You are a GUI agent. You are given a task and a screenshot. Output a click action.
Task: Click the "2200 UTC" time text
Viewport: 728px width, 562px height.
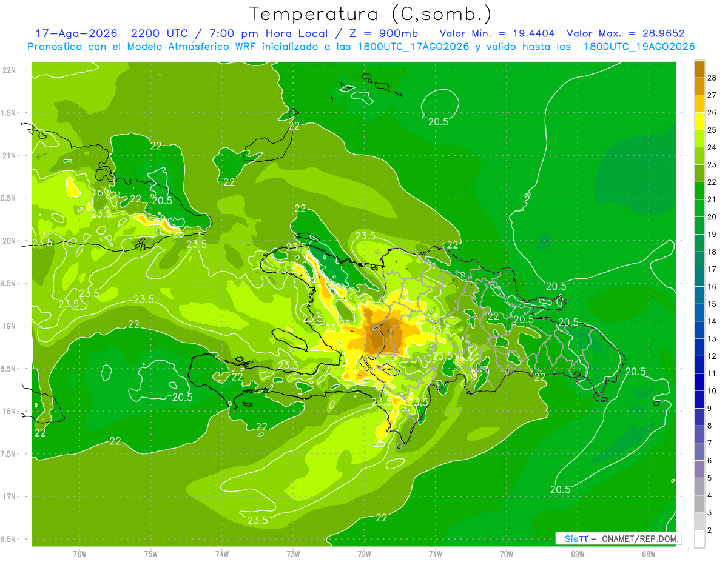(161, 33)
